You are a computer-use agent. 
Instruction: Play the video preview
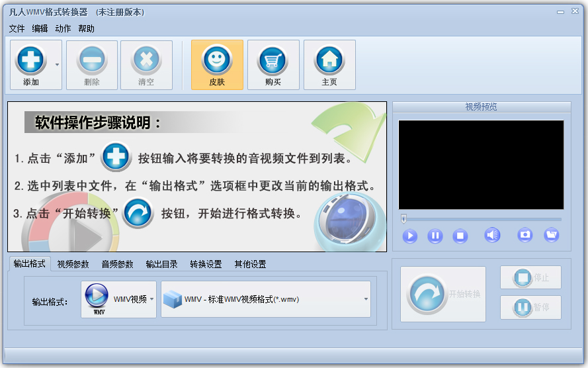click(x=410, y=236)
